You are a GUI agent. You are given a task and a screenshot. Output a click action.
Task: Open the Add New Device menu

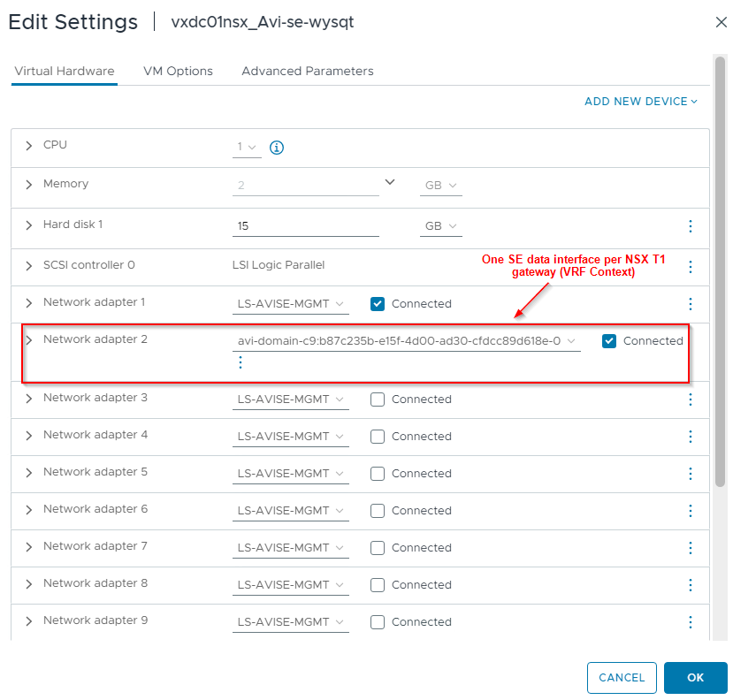tap(641, 102)
